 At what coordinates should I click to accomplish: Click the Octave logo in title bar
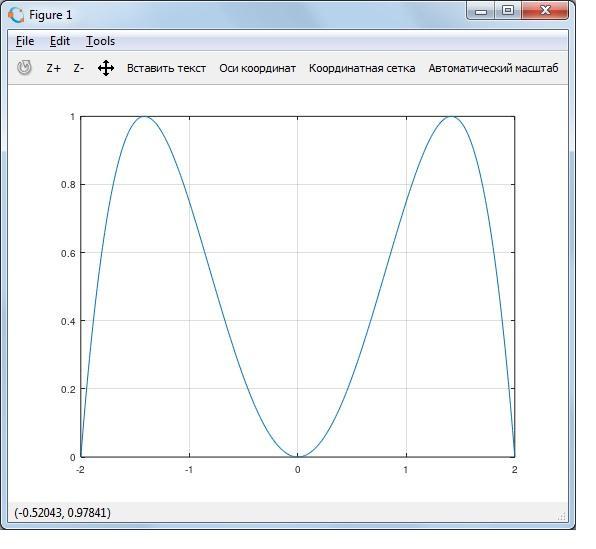[16, 15]
